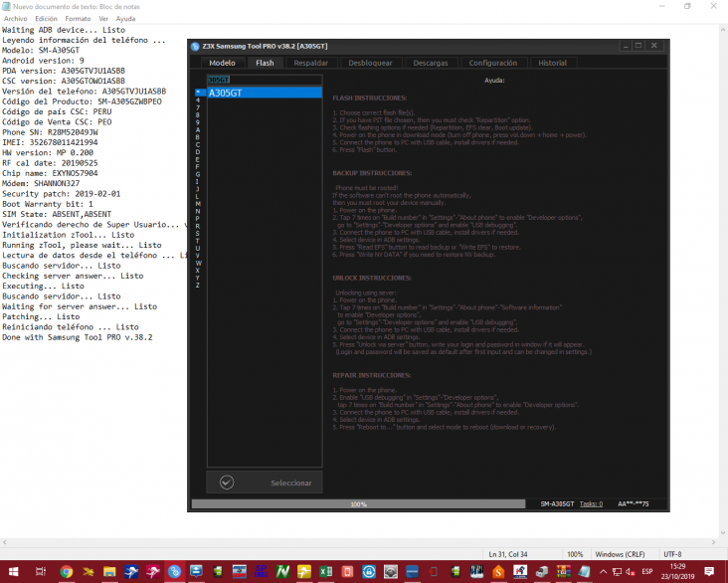This screenshot has width=728, height=583.
Task: Switch to the active Z3X taskbar icon
Action: pyautogui.click(x=175, y=571)
